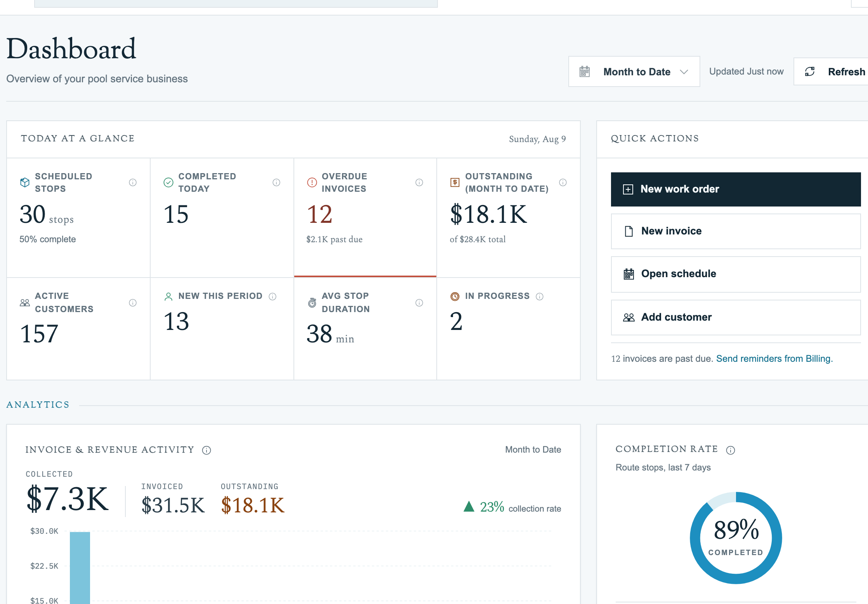Image resolution: width=868 pixels, height=604 pixels.
Task: Click the 23% collection rate text
Action: pyautogui.click(x=520, y=507)
